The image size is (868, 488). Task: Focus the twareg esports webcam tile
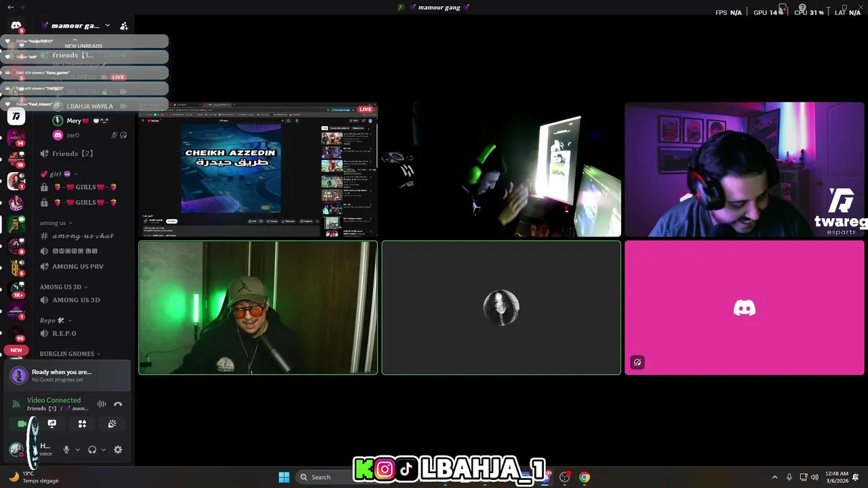tap(745, 169)
